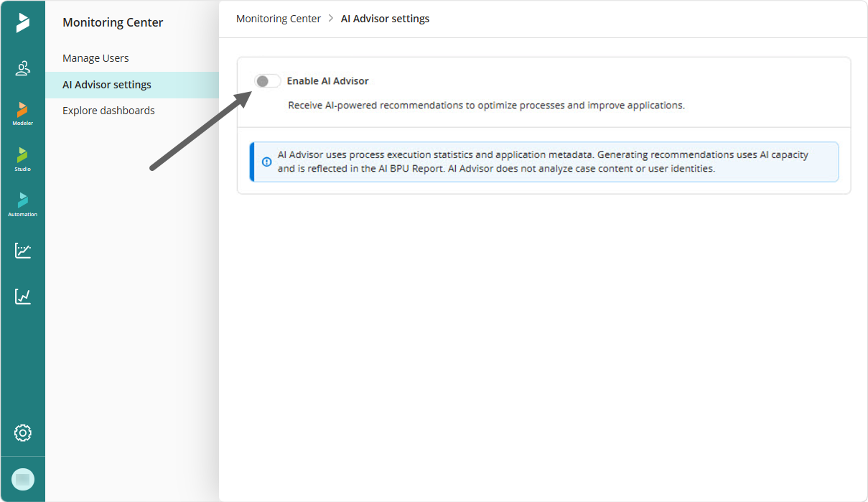Open the dotted line chart analytics icon
This screenshot has height=502, width=868.
(23, 251)
